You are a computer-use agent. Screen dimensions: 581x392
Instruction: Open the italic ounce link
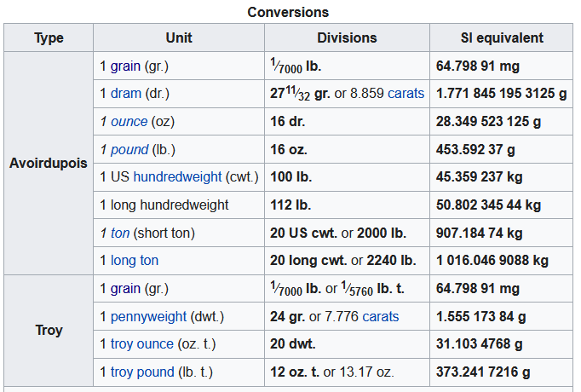[x=129, y=122]
